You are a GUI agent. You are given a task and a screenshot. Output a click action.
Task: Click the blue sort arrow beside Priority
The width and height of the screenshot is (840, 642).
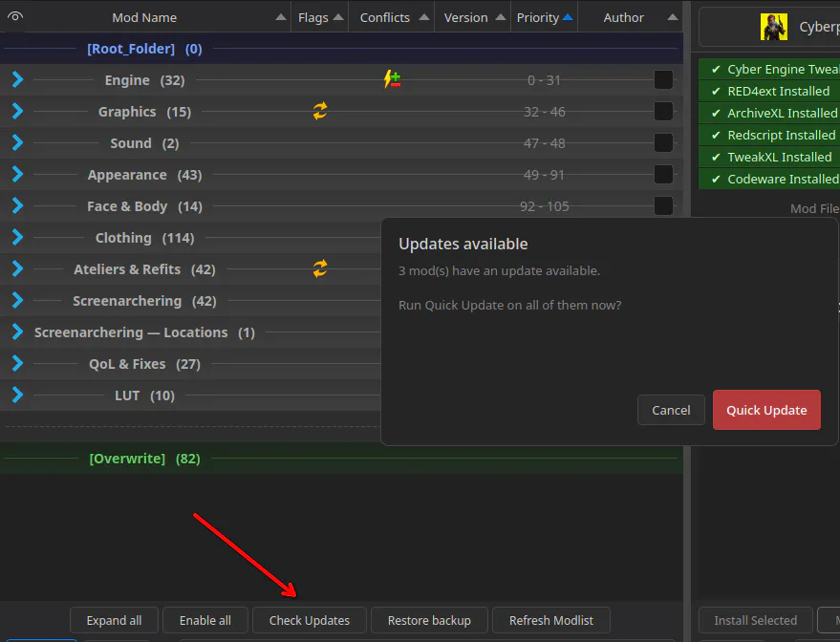tap(568, 17)
